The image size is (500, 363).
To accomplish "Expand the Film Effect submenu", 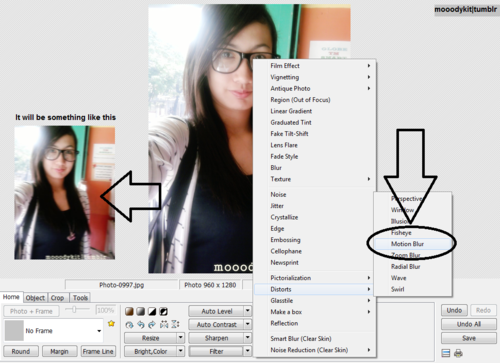I will 314,66.
